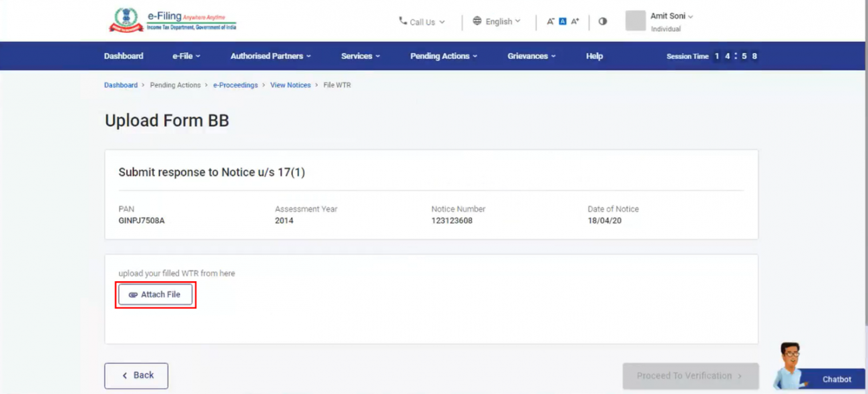The height and width of the screenshot is (394, 868).
Task: Open the e-Proceedings breadcrumb link
Action: tap(235, 85)
